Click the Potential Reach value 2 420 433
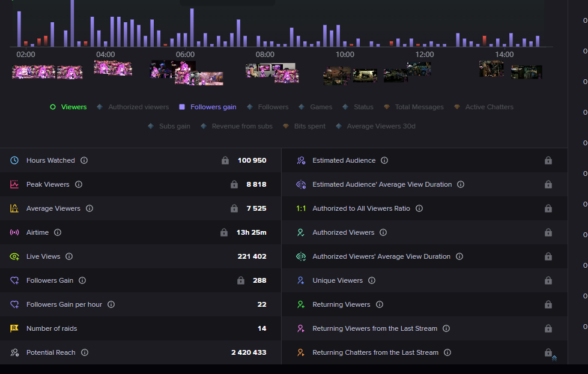 point(249,352)
